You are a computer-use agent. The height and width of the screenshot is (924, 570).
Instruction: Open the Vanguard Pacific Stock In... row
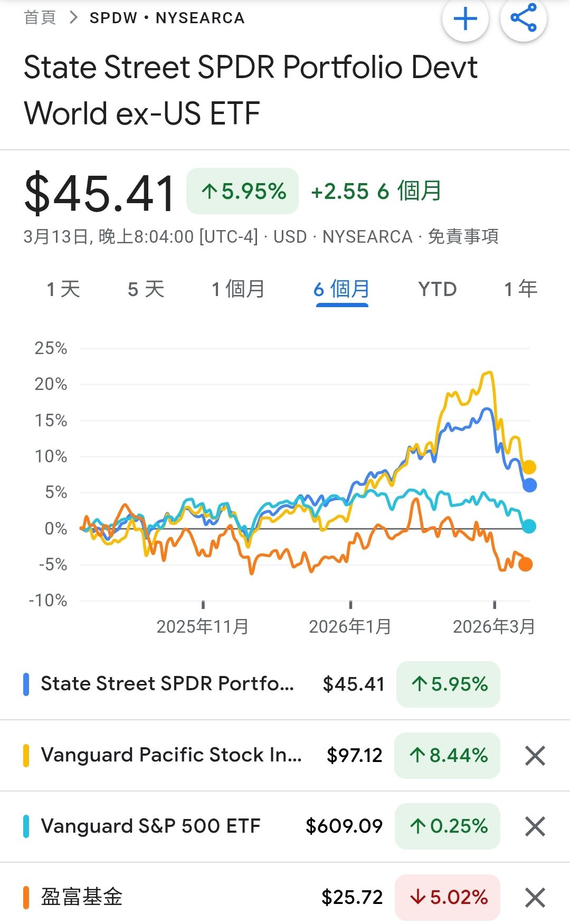click(172, 755)
